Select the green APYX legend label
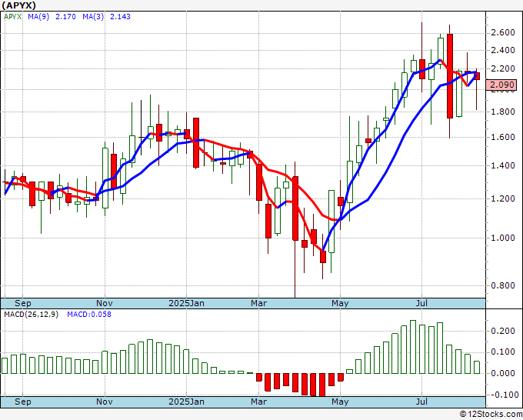523x420 pixels. [x=12, y=17]
